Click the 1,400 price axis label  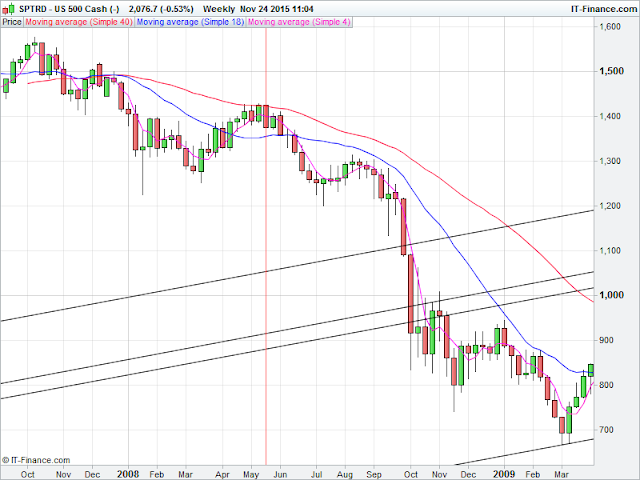tap(610, 116)
